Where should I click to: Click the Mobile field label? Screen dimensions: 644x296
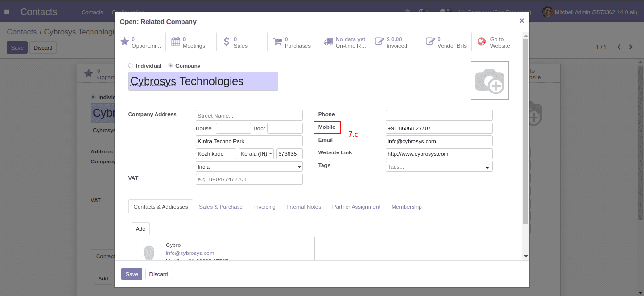[327, 127]
